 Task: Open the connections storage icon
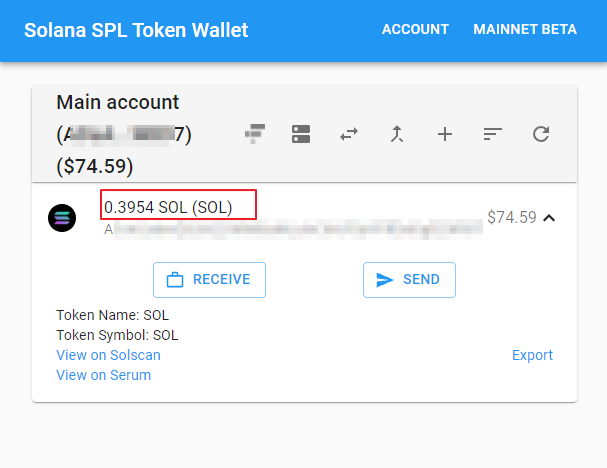pyautogui.click(x=301, y=134)
